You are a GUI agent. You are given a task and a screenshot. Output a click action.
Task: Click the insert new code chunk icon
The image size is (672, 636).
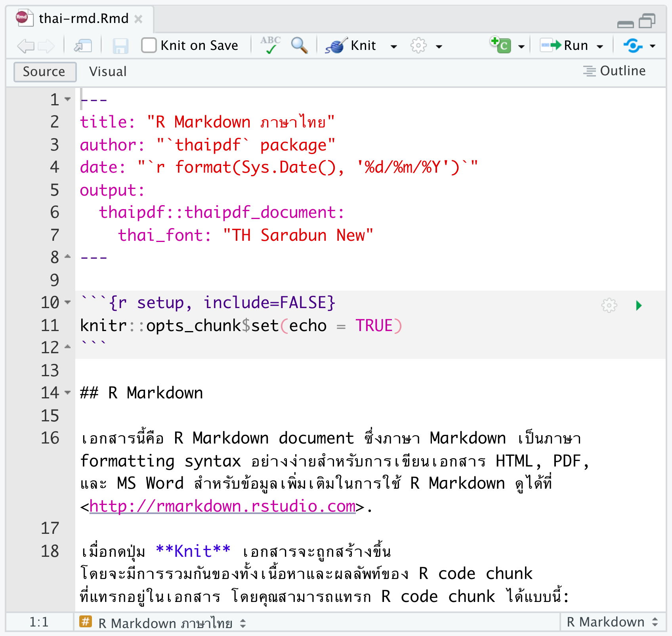(501, 45)
